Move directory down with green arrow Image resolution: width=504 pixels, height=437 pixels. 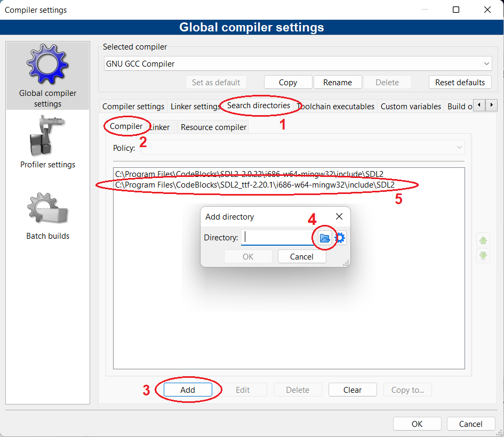(483, 256)
